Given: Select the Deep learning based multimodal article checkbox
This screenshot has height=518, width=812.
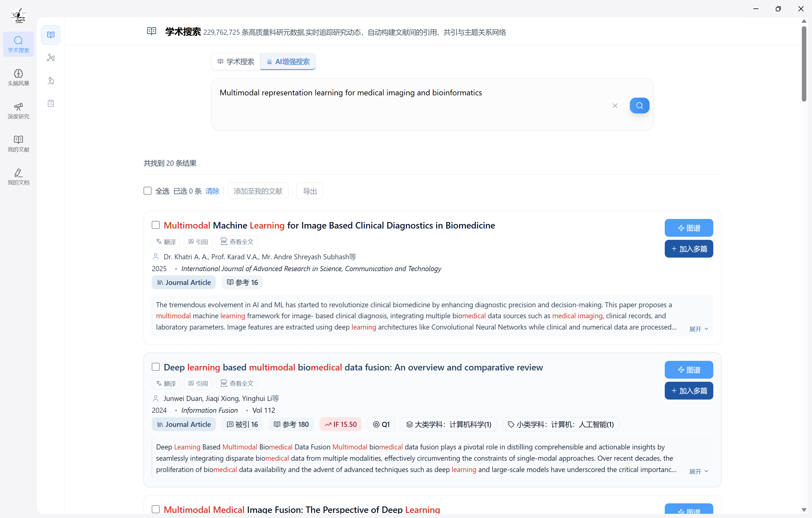Looking at the screenshot, I should point(155,366).
